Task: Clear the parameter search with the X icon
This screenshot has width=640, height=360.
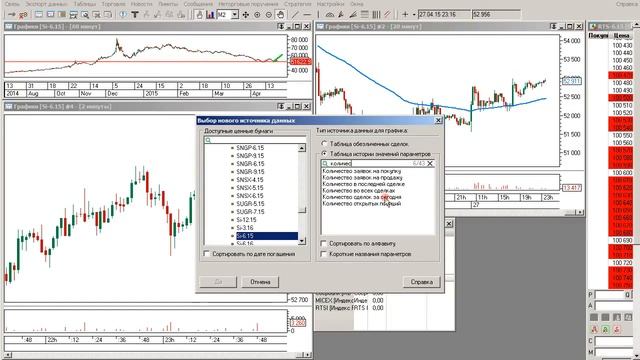Action: point(430,163)
